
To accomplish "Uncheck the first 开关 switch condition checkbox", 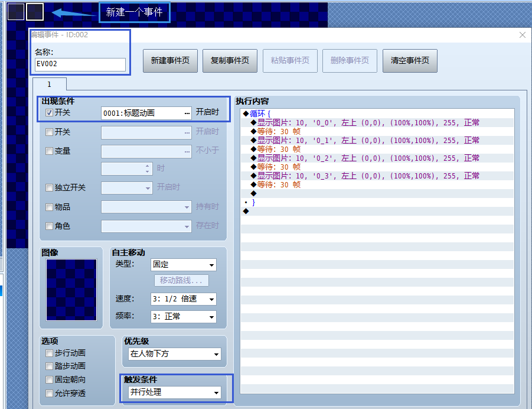I will click(x=49, y=113).
